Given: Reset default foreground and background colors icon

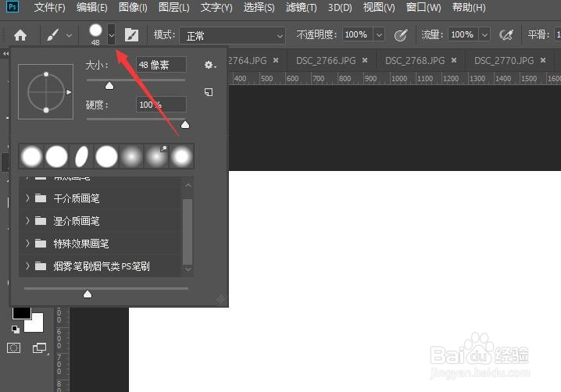Looking at the screenshot, I should [16, 329].
